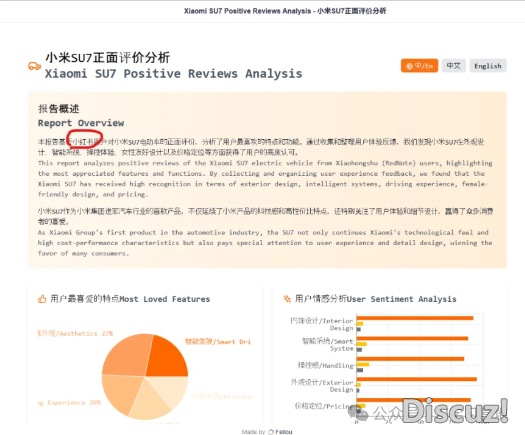Screen dimensions: 525x435
Task: Click the Aesthetics 27% pie label
Action: click(x=75, y=334)
